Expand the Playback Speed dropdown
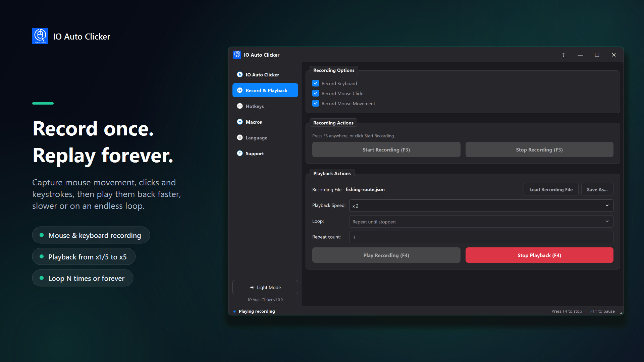 (481, 205)
